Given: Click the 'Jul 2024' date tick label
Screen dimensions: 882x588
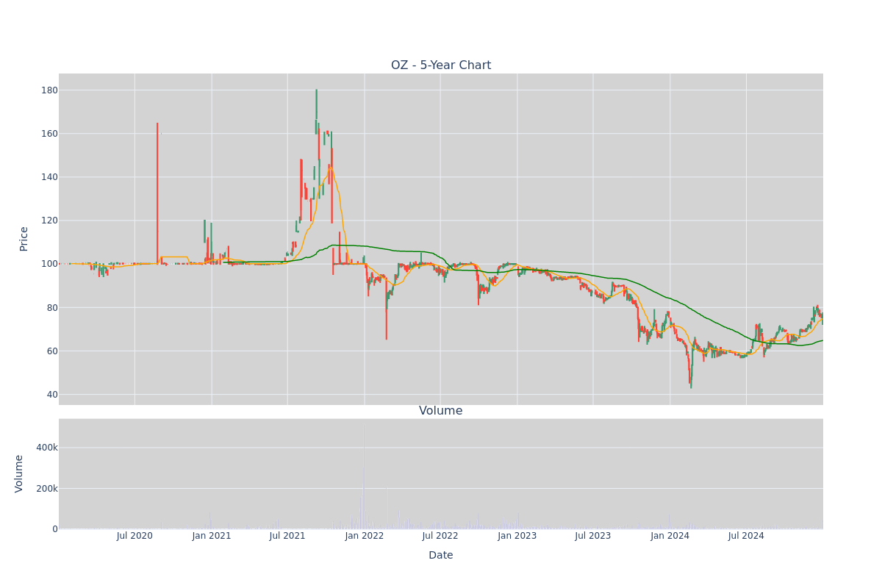Looking at the screenshot, I should (746, 536).
